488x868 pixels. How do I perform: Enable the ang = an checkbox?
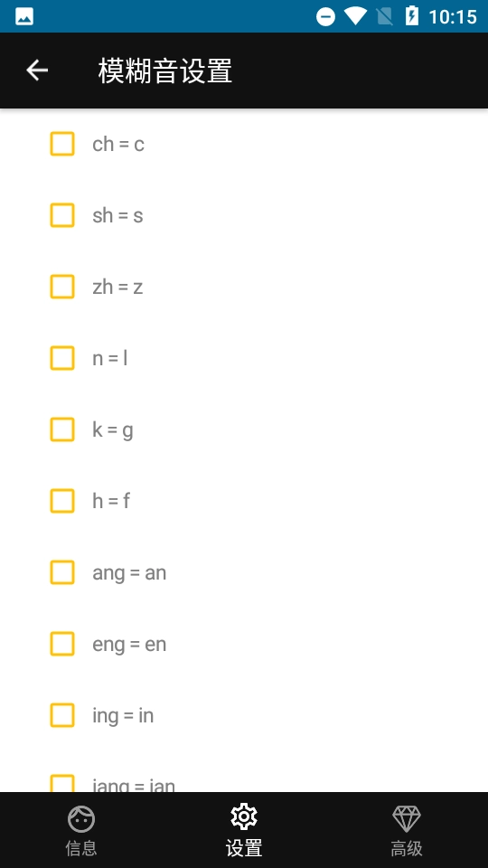coord(62,572)
